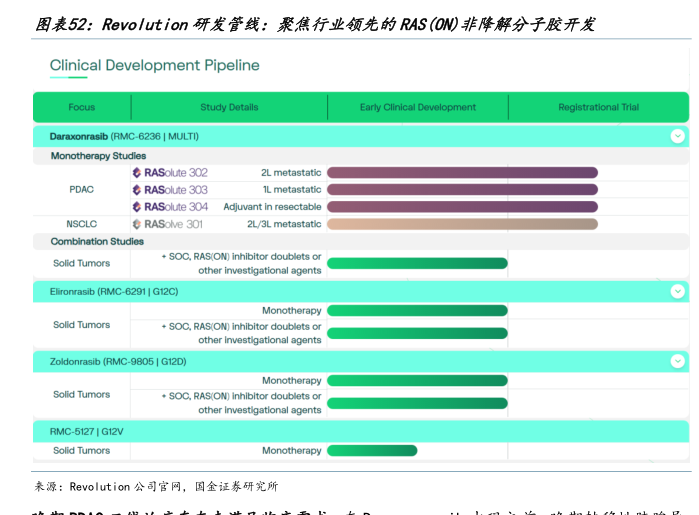Click the Early Clinical Development header
The image size is (699, 515).
(418, 108)
